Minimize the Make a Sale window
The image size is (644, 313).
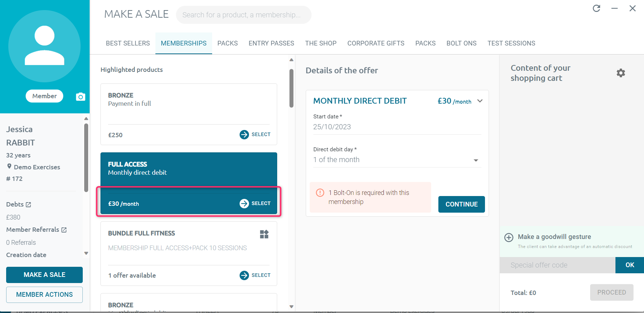[614, 8]
